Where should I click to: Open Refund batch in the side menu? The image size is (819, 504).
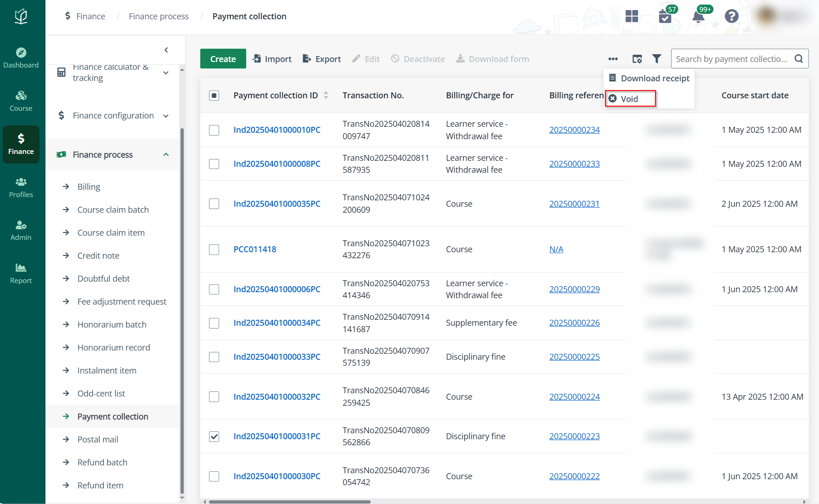(102, 462)
